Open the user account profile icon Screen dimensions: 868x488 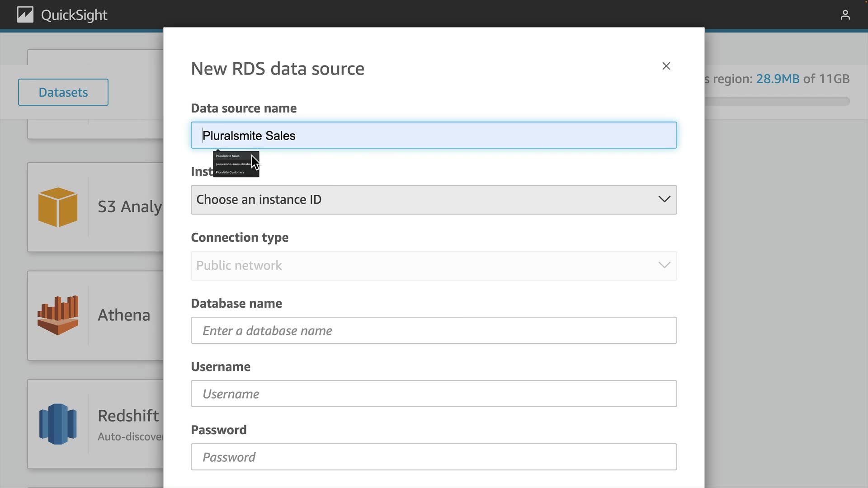tap(845, 15)
